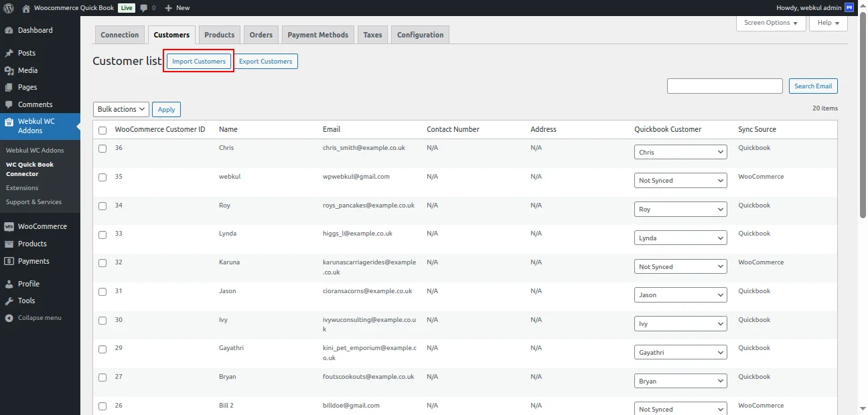Select the checkbox on Lynda's customer row
This screenshot has height=415, width=868.
(x=102, y=234)
